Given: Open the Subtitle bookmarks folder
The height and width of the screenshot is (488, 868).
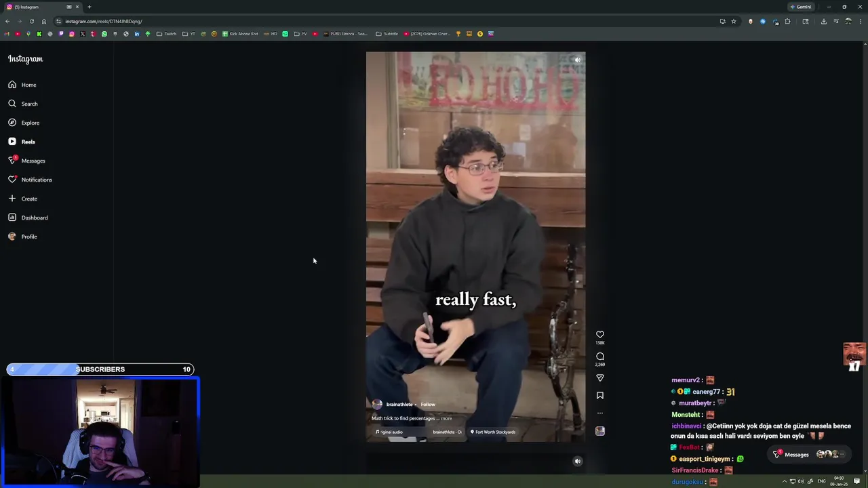Looking at the screenshot, I should click(x=387, y=34).
